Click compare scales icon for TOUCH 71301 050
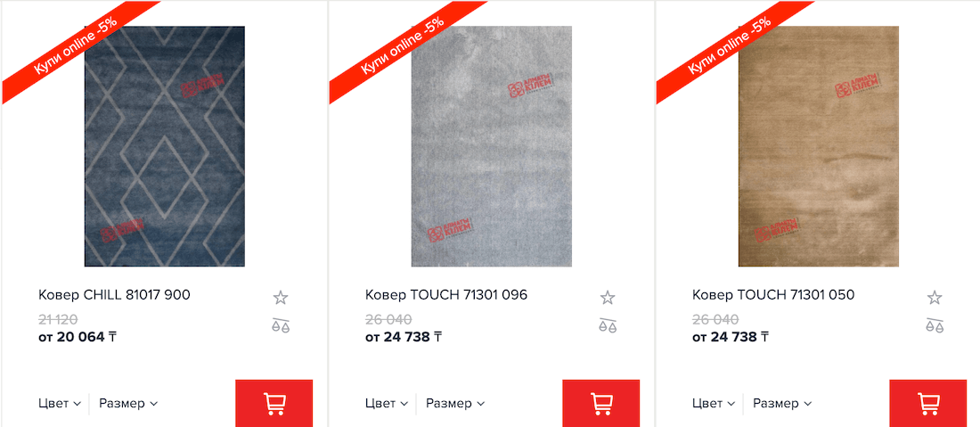The width and height of the screenshot is (980, 427). [x=935, y=325]
